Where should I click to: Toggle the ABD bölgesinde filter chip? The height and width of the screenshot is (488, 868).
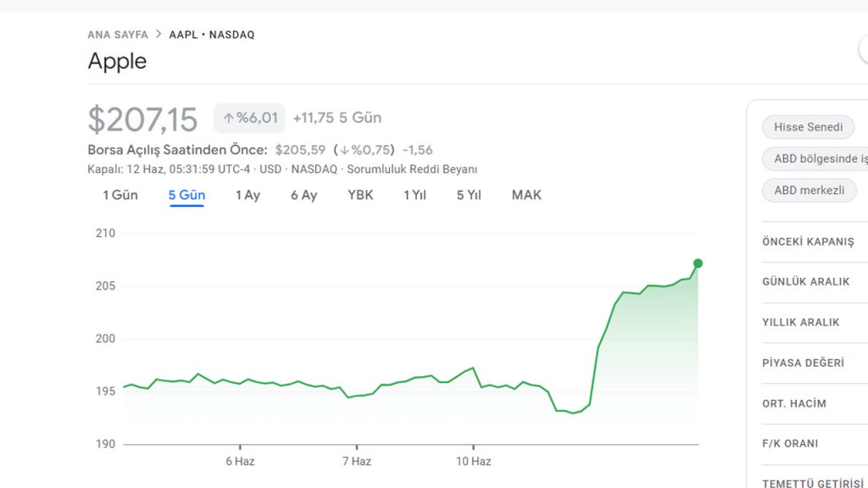click(815, 158)
